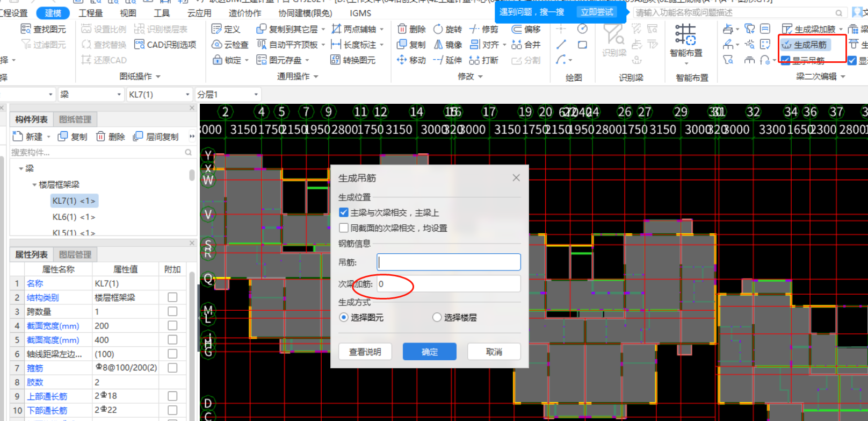Image resolution: width=868 pixels, height=421 pixels.
Task: Open the 工程量 ribbon tab
Action: pyautogui.click(x=91, y=13)
